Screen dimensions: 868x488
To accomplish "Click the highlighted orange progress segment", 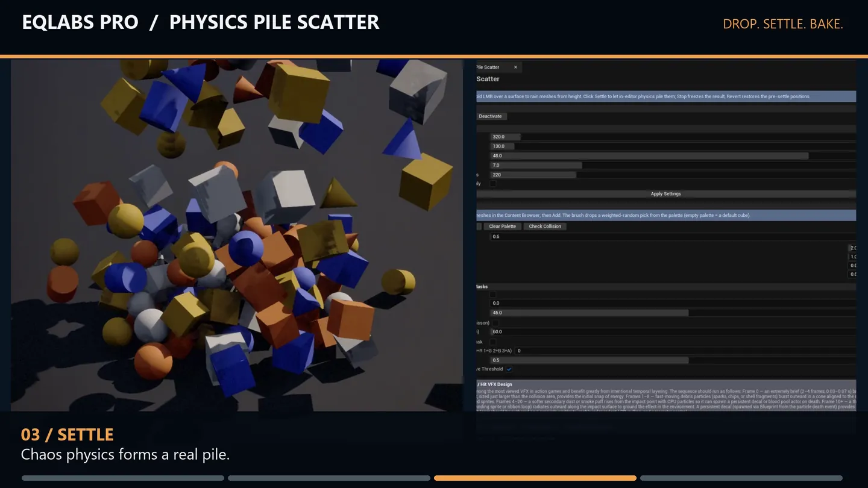I will point(535,478).
